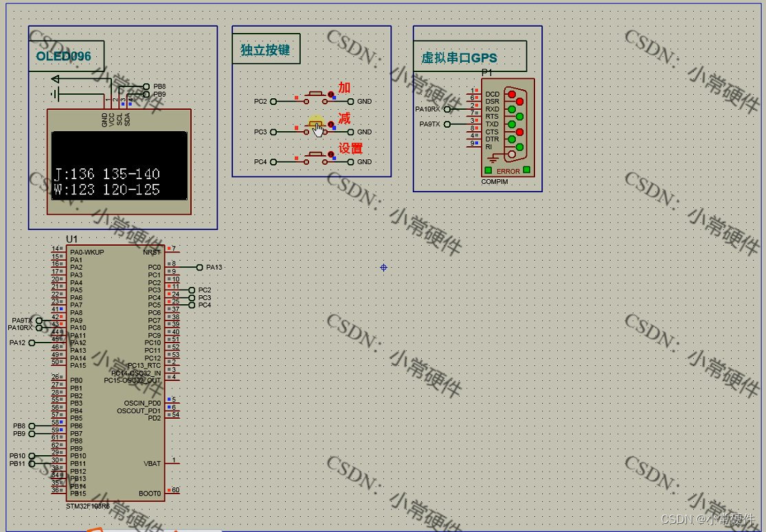The width and height of the screenshot is (766, 532).
Task: Select the 独立按键 title label
Action: click(266, 49)
